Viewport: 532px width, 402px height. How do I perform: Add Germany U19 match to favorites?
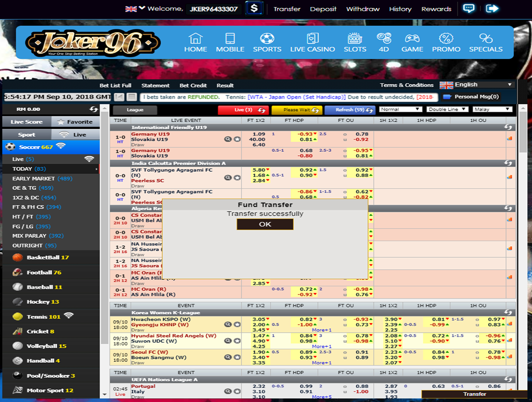pos(237,139)
